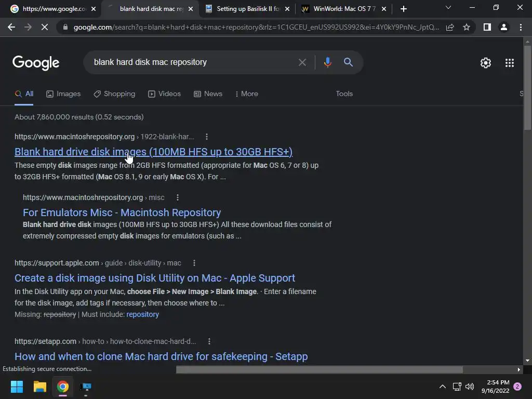Open Create a disk image Apple Support link
Image resolution: width=532 pixels, height=399 pixels.
coord(155,278)
